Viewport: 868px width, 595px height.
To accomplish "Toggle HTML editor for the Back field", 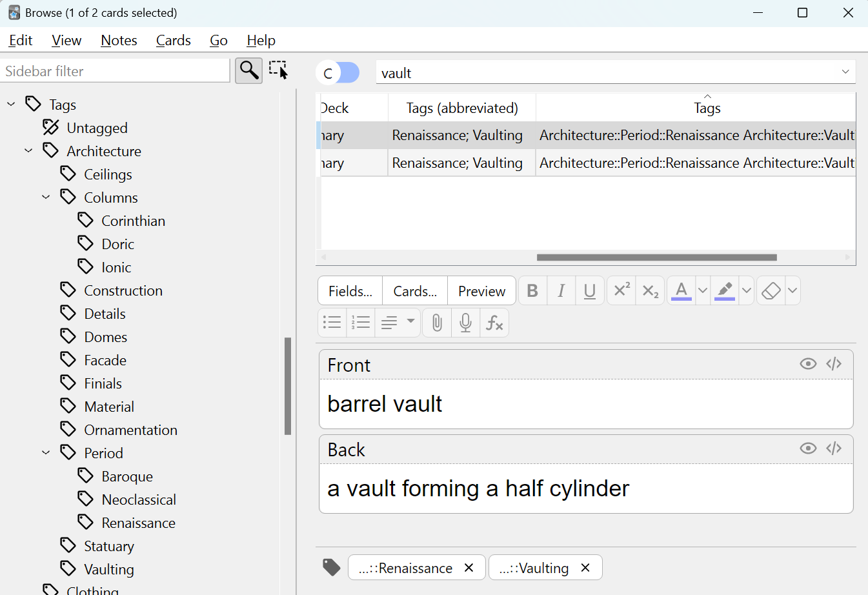I will click(834, 449).
